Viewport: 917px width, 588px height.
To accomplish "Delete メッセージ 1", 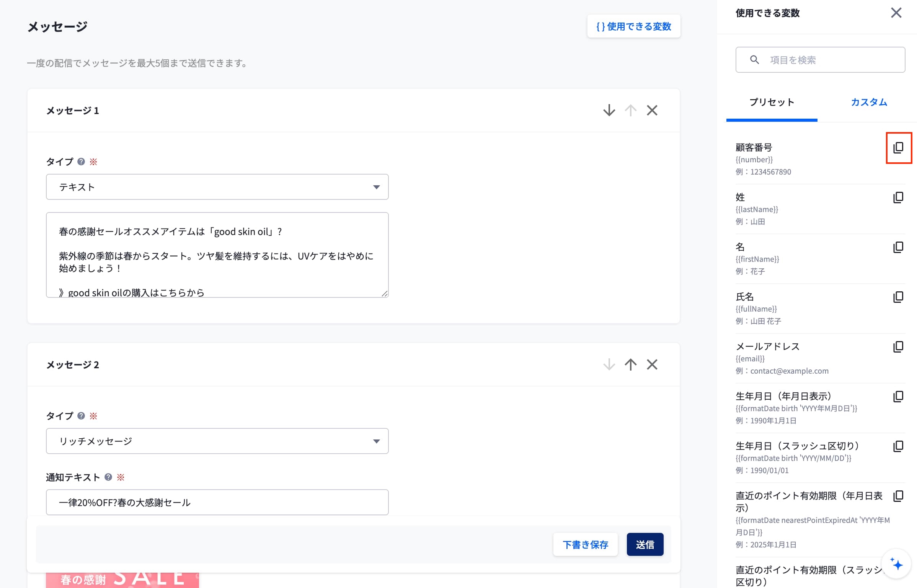I will (x=652, y=111).
